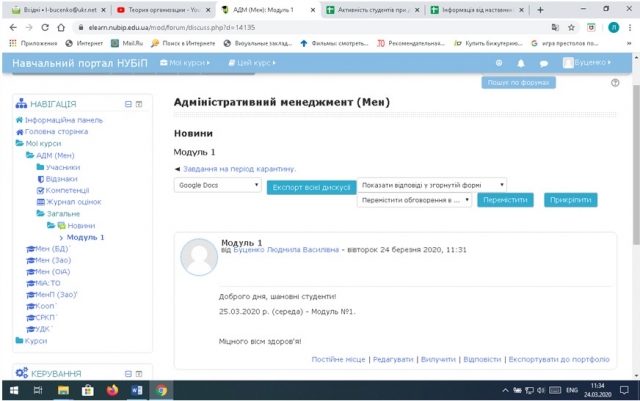Open Firefox from the taskbar
Image resolution: width=640 pixels, height=401 pixels.
coord(112,390)
